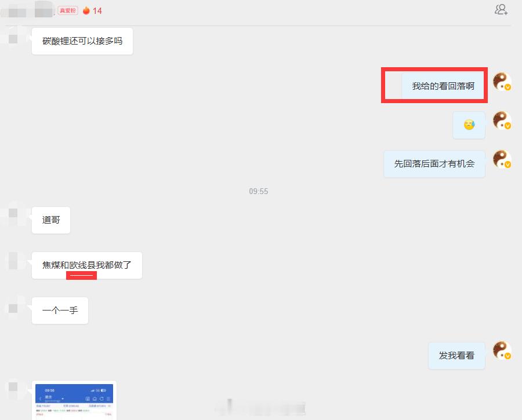Screen dimensions: 522x420
Task: Click the blurred avatar beside 焦煤和欧线县我都做了
Action: [13, 260]
